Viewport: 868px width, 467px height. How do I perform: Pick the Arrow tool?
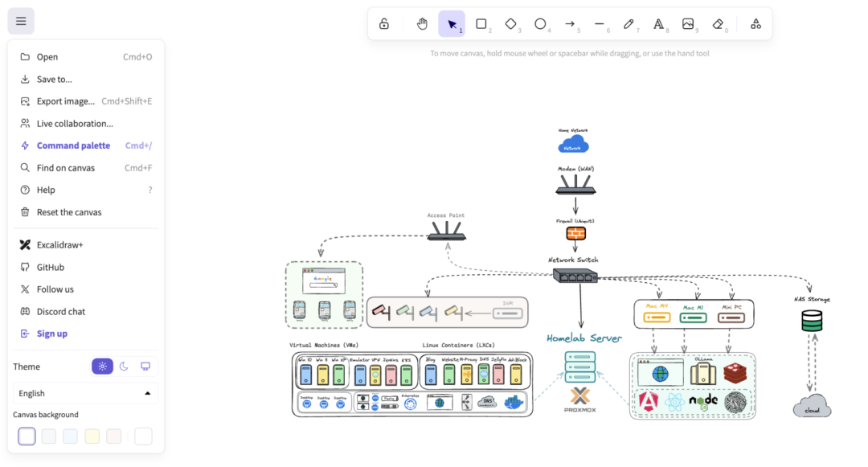[571, 23]
